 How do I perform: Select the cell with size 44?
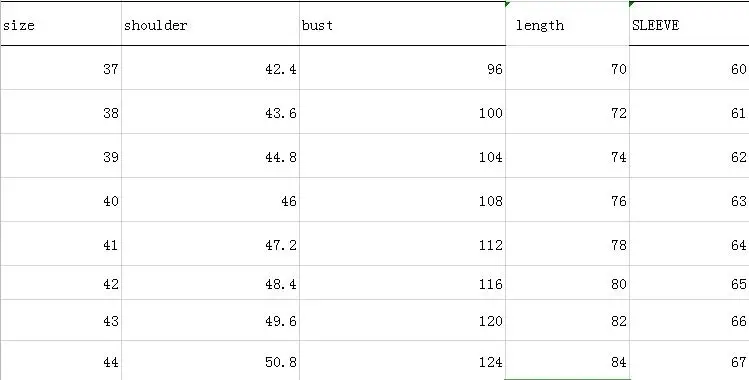[x=61, y=360]
